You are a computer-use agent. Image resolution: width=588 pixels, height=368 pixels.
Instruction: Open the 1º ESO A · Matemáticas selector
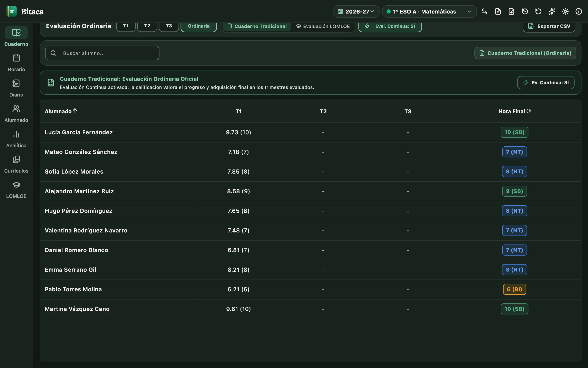[429, 11]
